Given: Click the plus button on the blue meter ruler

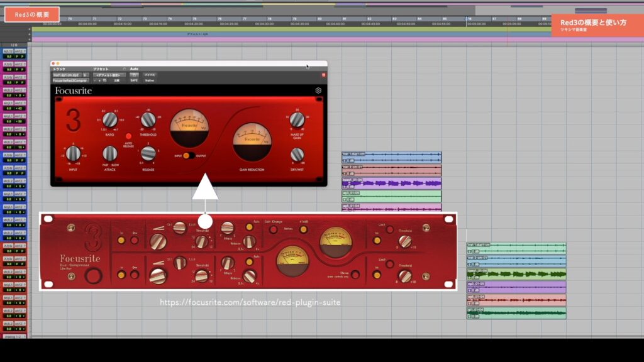Looking at the screenshot, I should tap(30, 35).
